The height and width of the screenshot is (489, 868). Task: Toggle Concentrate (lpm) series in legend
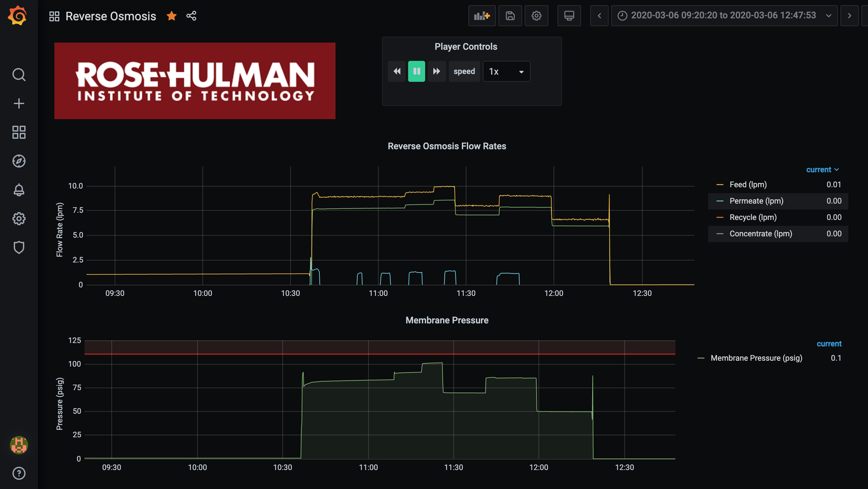click(x=761, y=234)
